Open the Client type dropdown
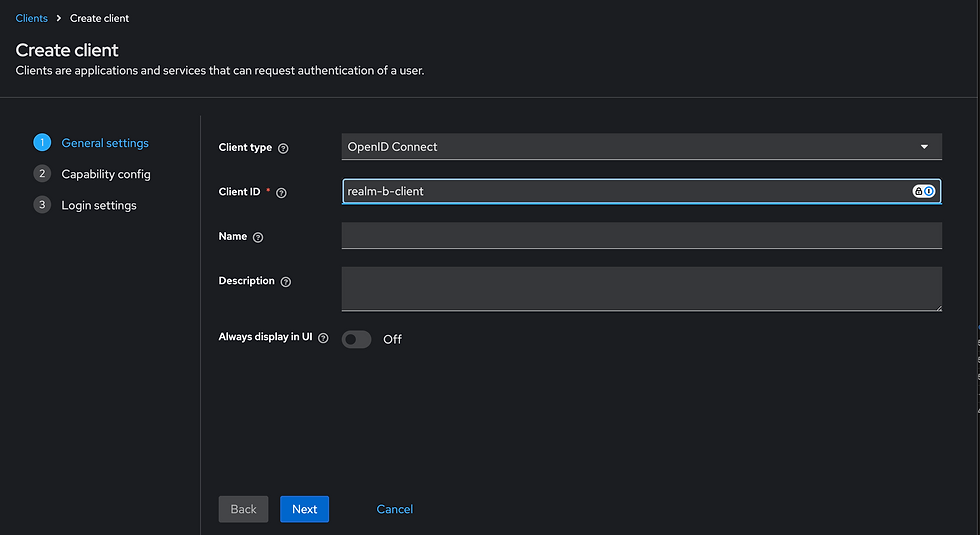 (641, 147)
